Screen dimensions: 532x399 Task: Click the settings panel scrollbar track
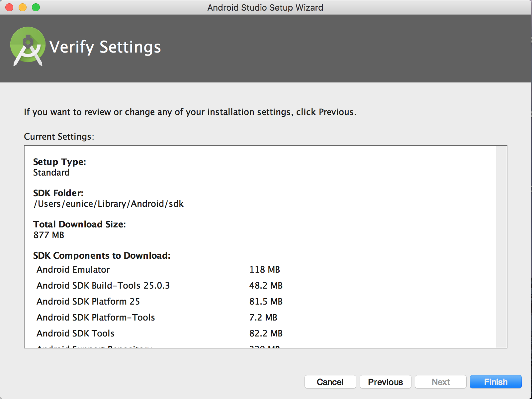click(x=501, y=246)
